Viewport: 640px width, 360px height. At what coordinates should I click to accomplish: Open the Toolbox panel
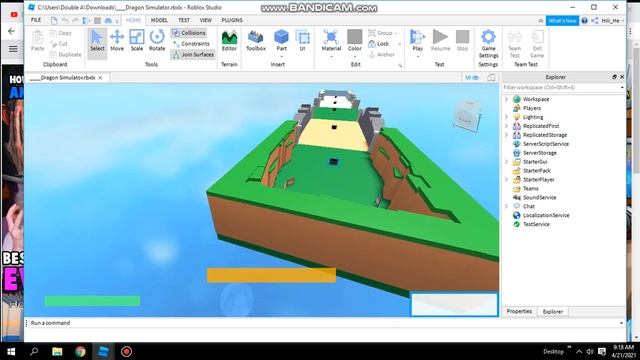(256, 41)
